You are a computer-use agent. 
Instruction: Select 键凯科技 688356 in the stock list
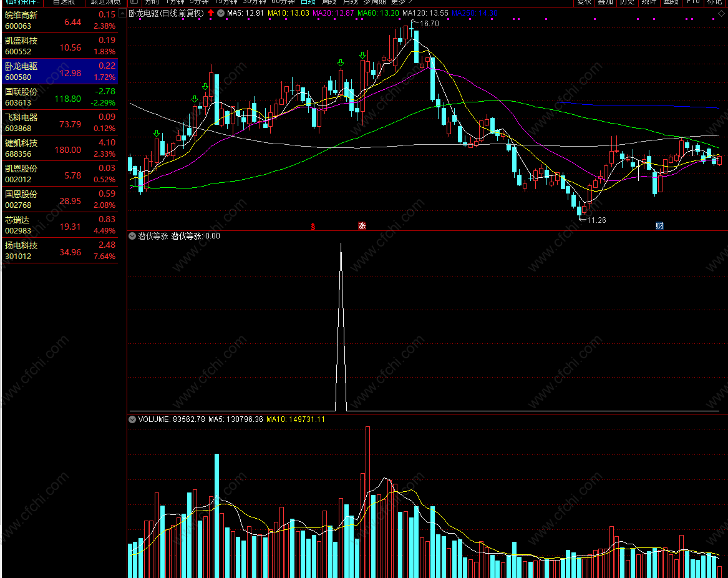tap(60, 148)
